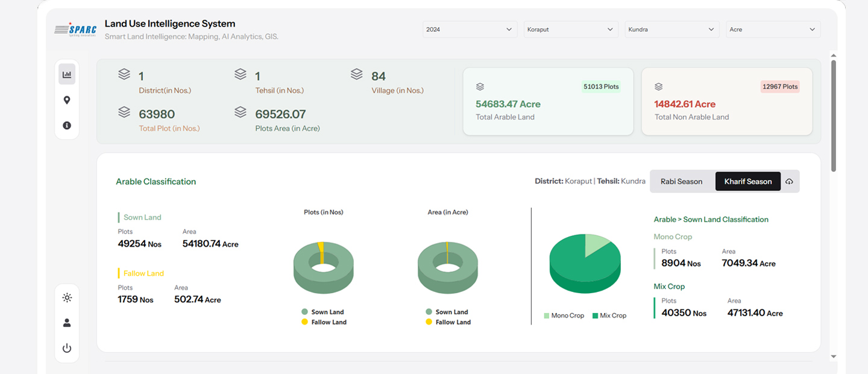868x374 pixels.
Task: Click the layers icon beside District count
Action: [124, 74]
